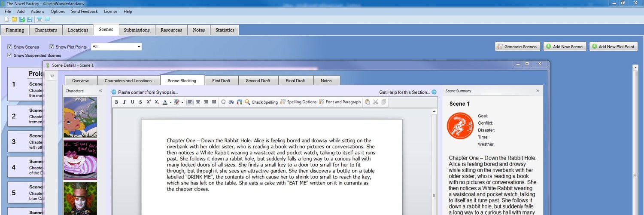Image resolution: width=644 pixels, height=215 pixels.
Task: Apply superscript formatting
Action: tap(149, 102)
